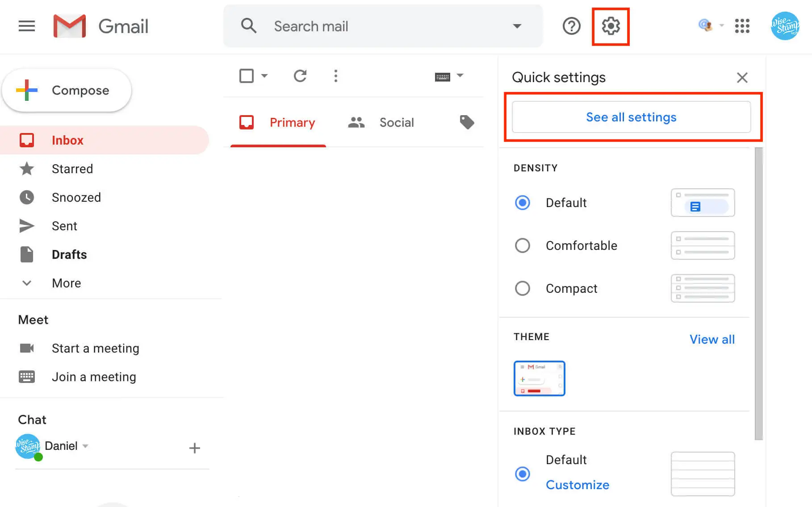Image resolution: width=812 pixels, height=507 pixels.
Task: Select Default inbox type
Action: click(522, 474)
